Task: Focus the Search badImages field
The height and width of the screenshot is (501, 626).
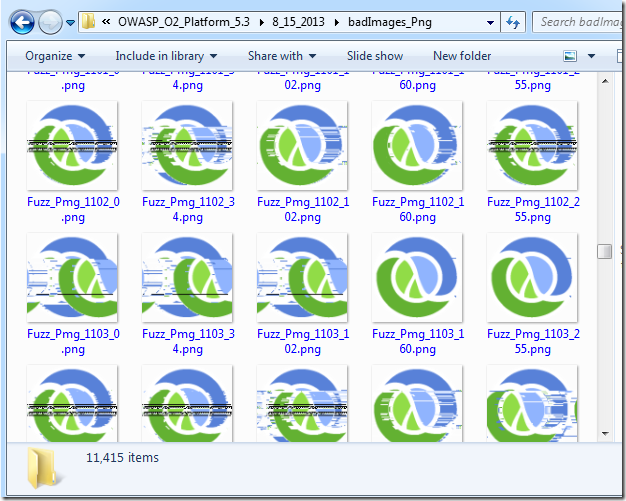Action: click(x=579, y=22)
